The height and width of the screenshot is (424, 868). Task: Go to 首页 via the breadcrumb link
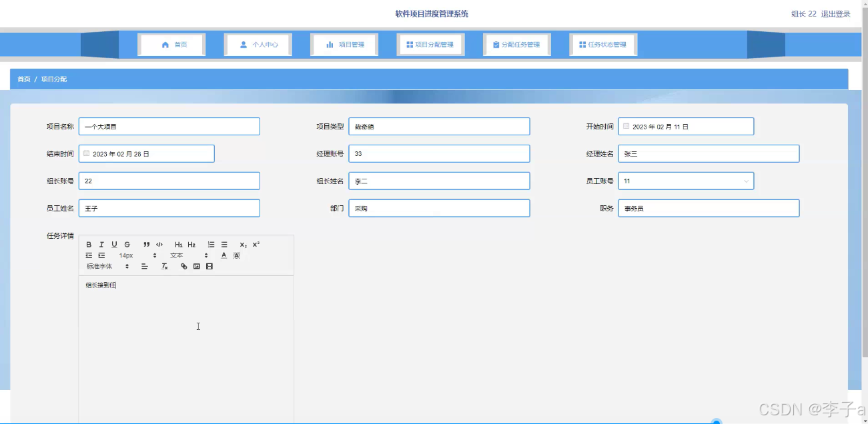(24, 79)
